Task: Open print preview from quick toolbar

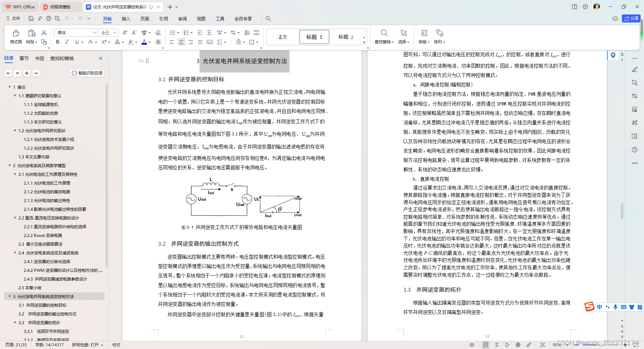Action: pos(57,18)
